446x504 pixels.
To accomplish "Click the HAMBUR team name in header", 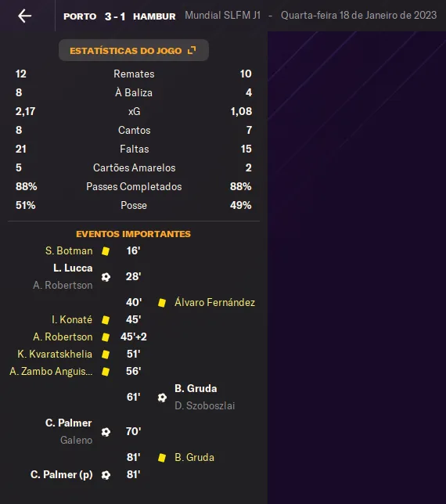I will 154,16.
